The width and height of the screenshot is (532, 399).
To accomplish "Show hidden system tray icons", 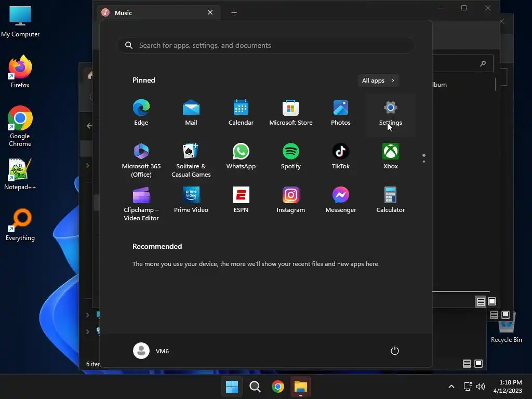I will 451,387.
